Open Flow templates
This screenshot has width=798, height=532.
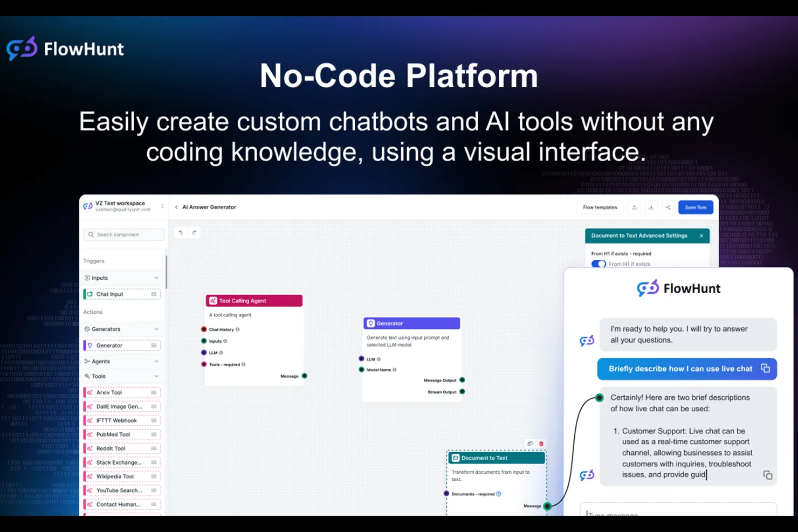pyautogui.click(x=600, y=207)
